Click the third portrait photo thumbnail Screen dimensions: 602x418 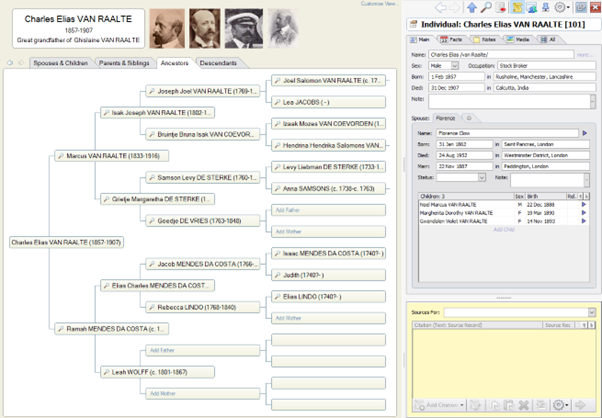click(240, 25)
